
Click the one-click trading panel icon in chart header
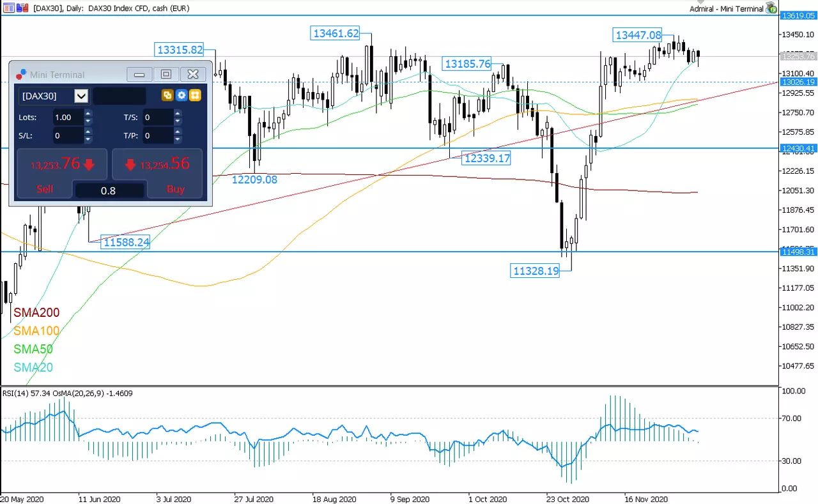click(9, 8)
